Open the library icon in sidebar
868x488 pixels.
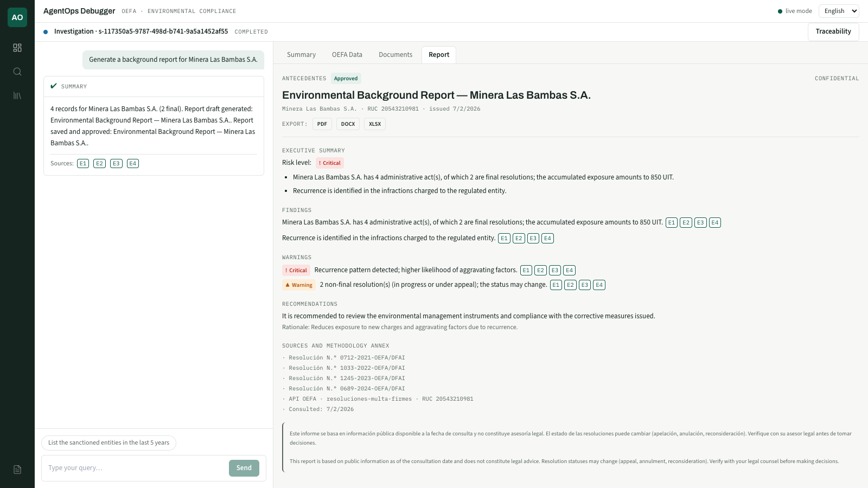pos(17,95)
